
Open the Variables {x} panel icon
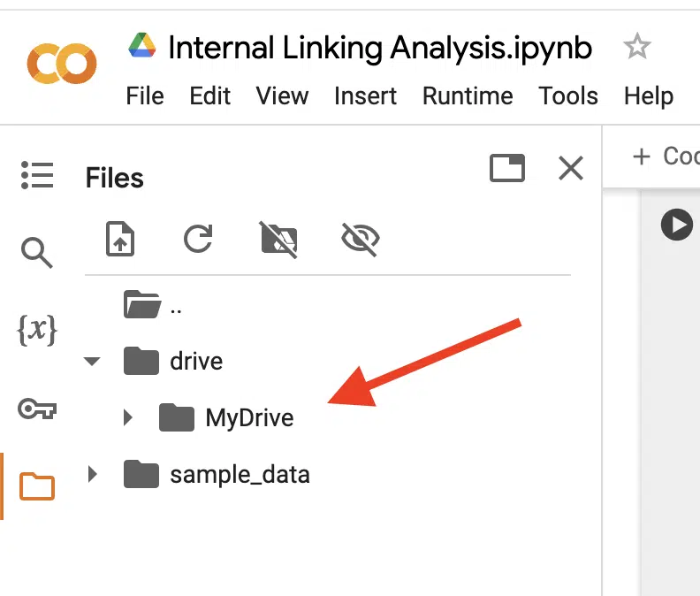point(37,330)
